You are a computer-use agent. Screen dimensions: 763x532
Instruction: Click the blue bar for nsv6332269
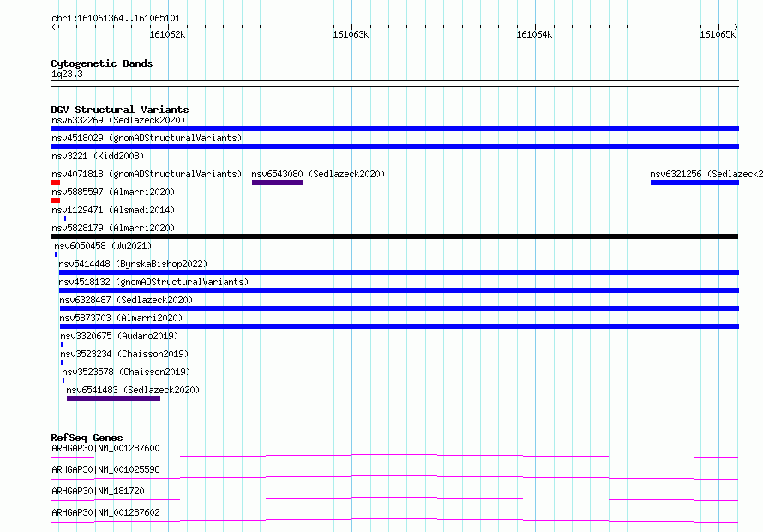click(394, 129)
